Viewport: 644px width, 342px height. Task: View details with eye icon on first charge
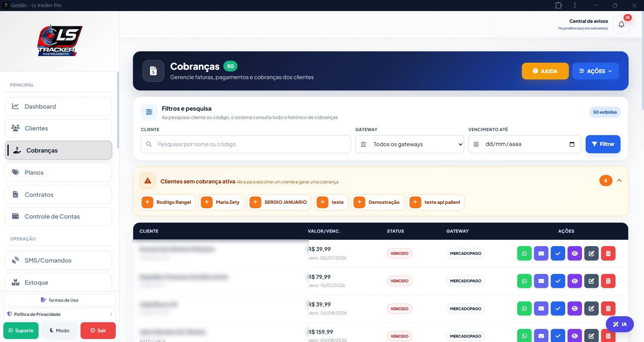(x=575, y=253)
